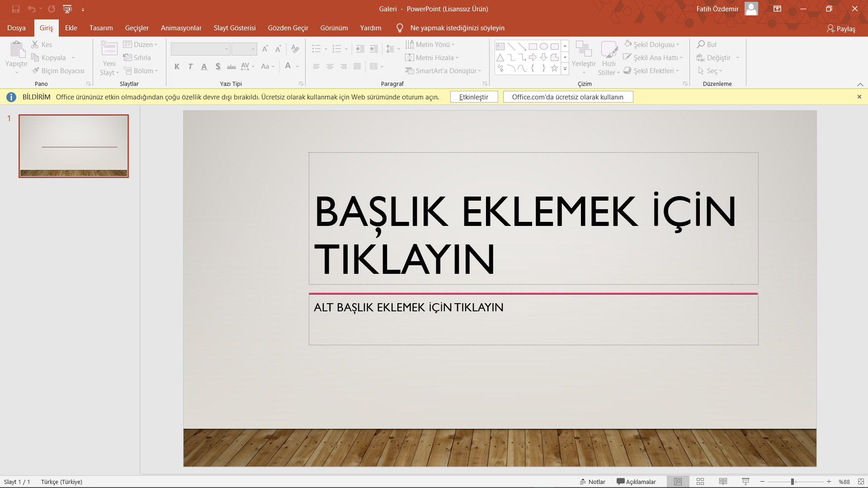The image size is (868, 488).
Task: Open the Animasyonlar tab
Action: point(181,28)
